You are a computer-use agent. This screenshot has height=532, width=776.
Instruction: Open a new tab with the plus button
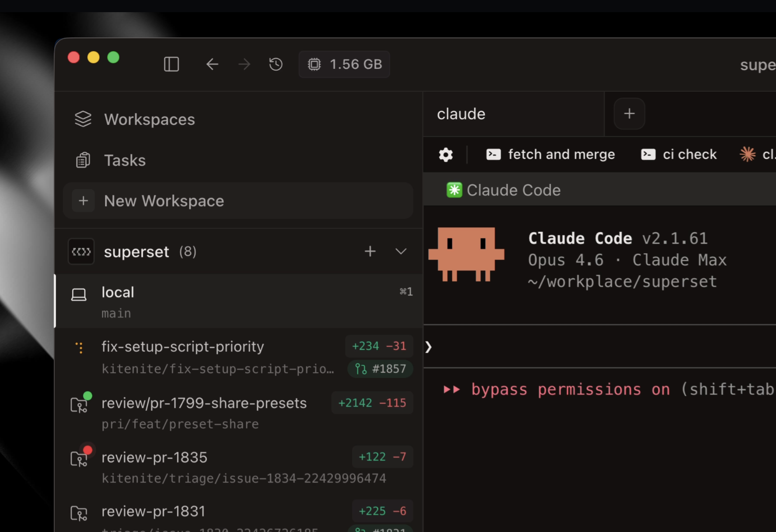pyautogui.click(x=629, y=114)
